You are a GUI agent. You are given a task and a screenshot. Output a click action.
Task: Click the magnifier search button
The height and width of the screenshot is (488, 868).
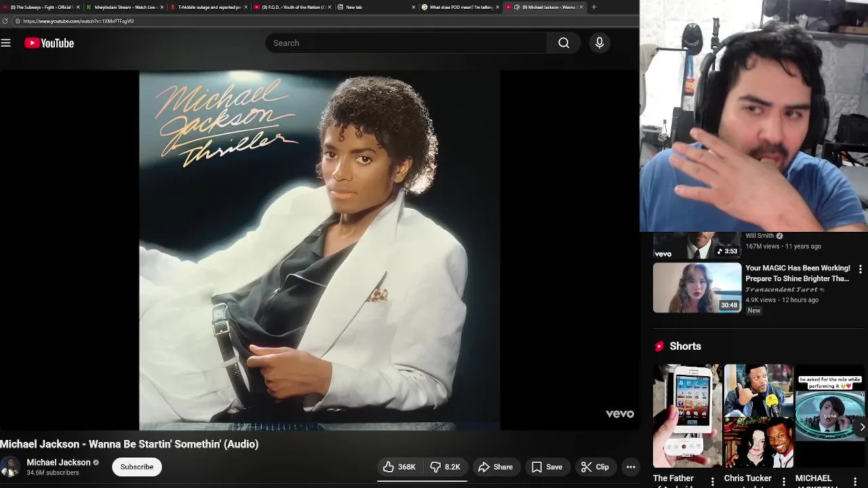coord(564,43)
